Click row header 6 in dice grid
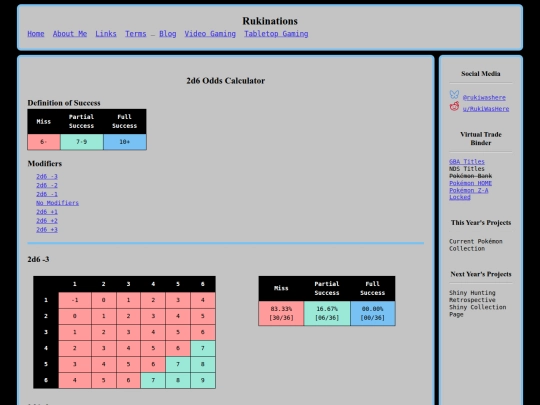This screenshot has height=405, width=540. point(46,381)
